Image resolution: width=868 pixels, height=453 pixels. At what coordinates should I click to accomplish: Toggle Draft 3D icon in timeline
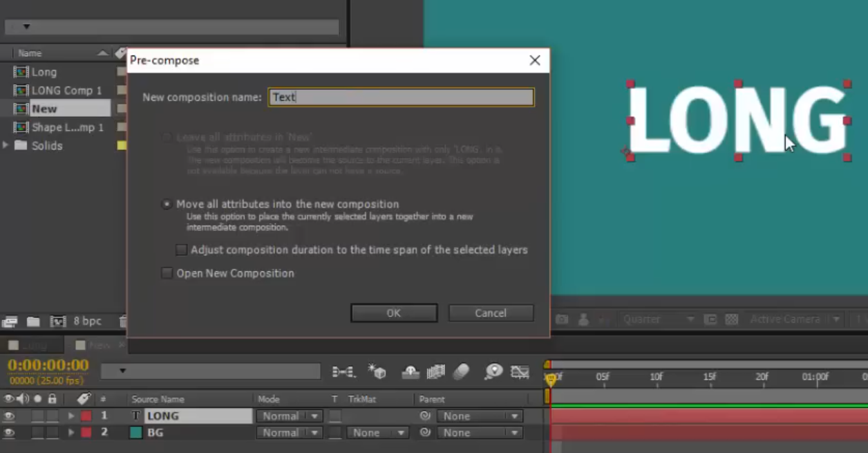377,372
